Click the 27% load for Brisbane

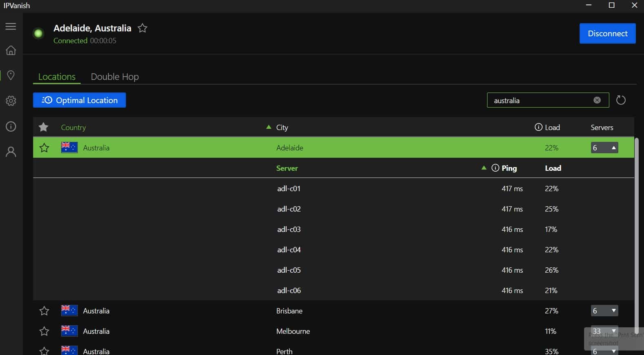pyautogui.click(x=551, y=311)
